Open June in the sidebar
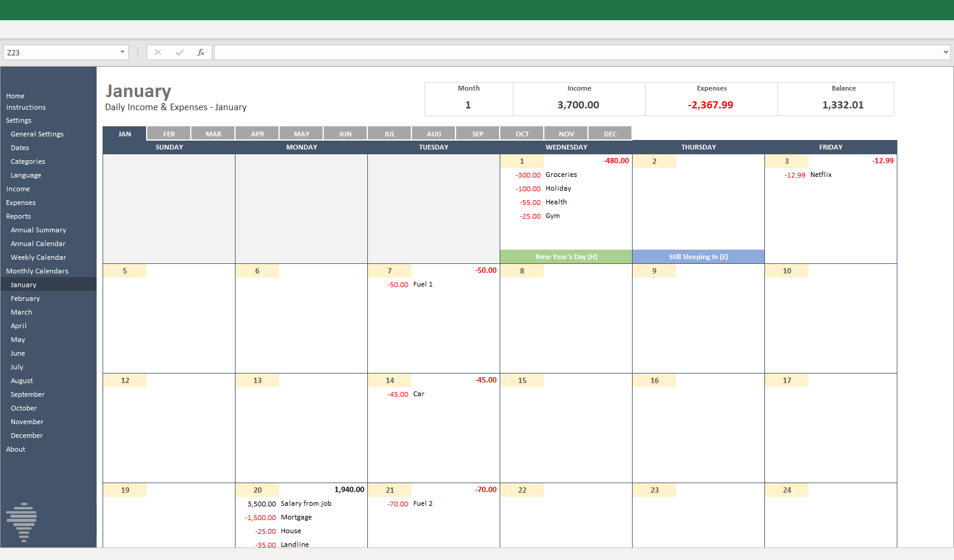The width and height of the screenshot is (954, 560). (18, 353)
